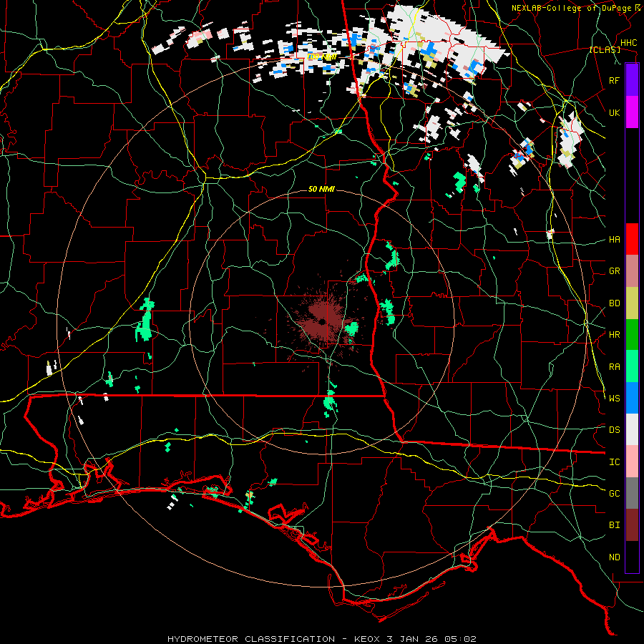This screenshot has width=644, height=644.
Task: Click the ND legend label
Action: point(614,557)
